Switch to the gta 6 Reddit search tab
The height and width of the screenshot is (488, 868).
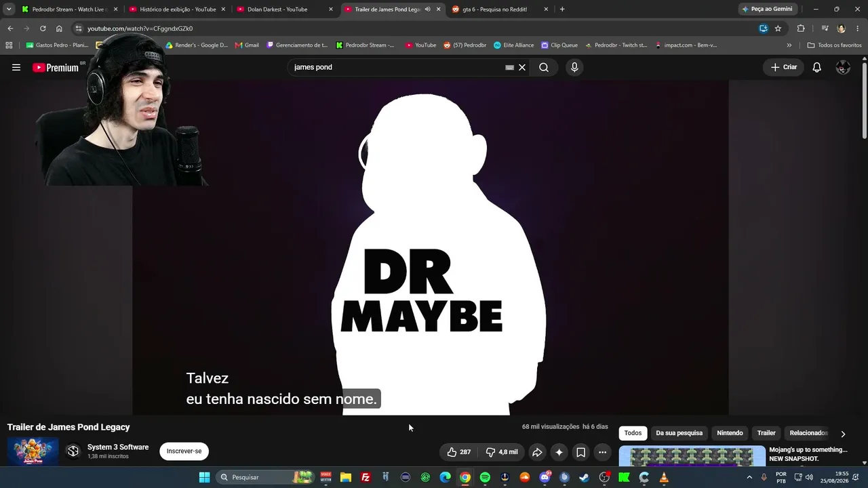(499, 9)
